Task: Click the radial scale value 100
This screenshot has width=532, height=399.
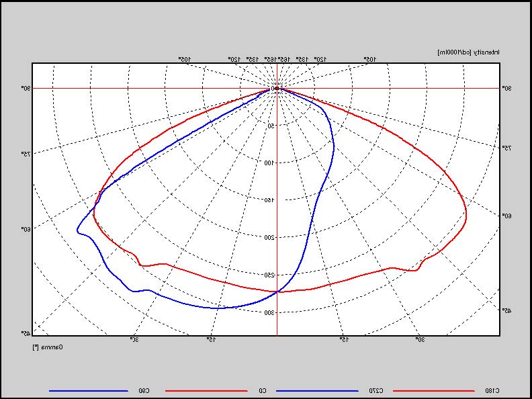Action: (269, 163)
